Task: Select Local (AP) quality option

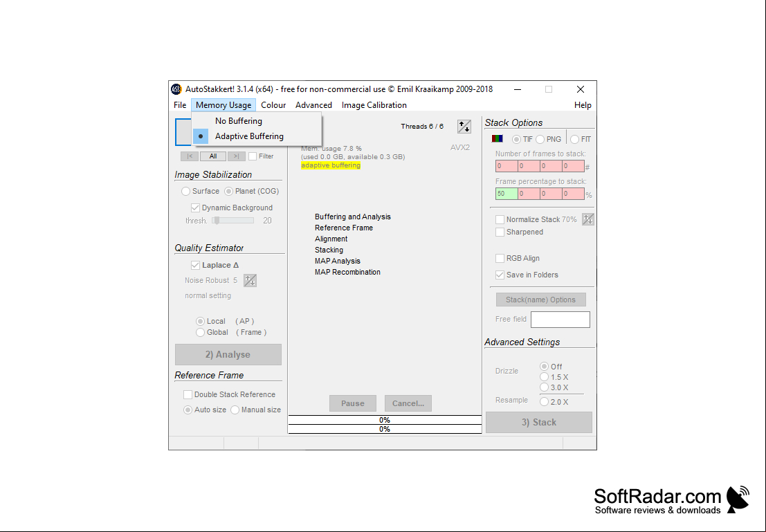Action: tap(225, 322)
